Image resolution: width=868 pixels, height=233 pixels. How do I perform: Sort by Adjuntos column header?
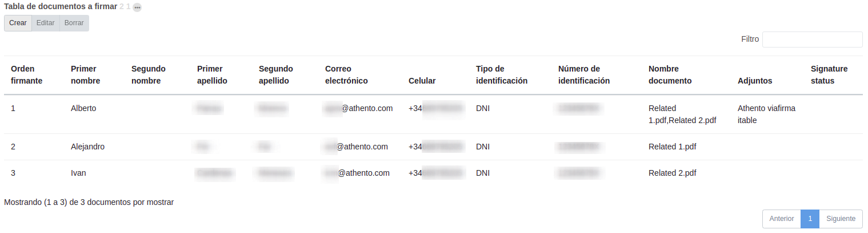(755, 81)
